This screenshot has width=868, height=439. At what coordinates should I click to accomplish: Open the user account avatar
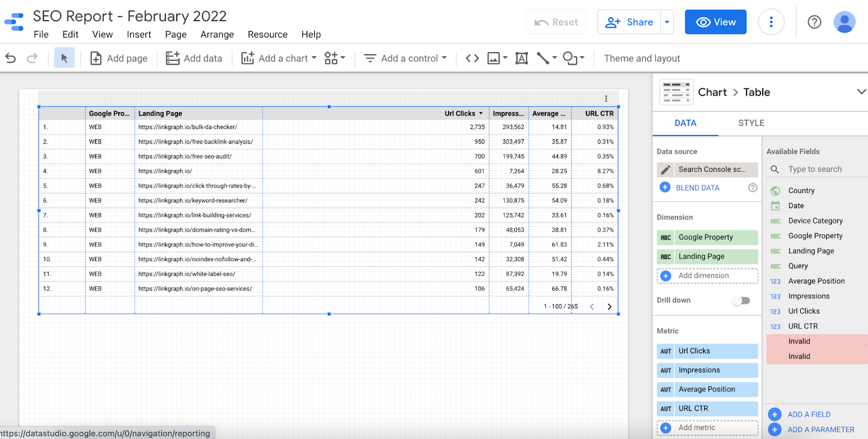[844, 22]
